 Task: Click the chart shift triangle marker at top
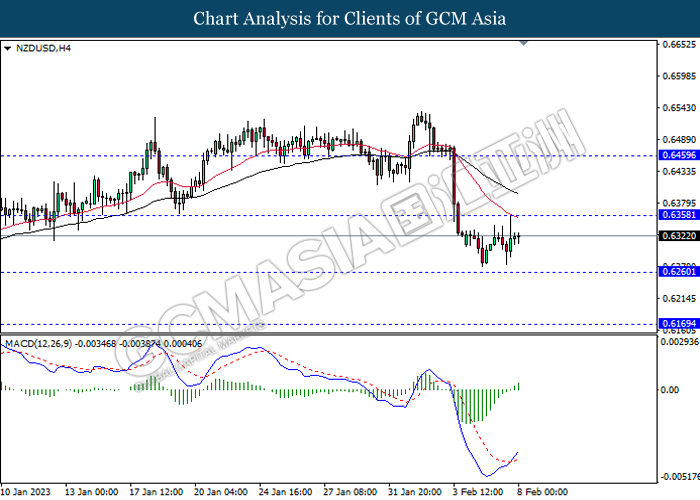click(x=524, y=43)
